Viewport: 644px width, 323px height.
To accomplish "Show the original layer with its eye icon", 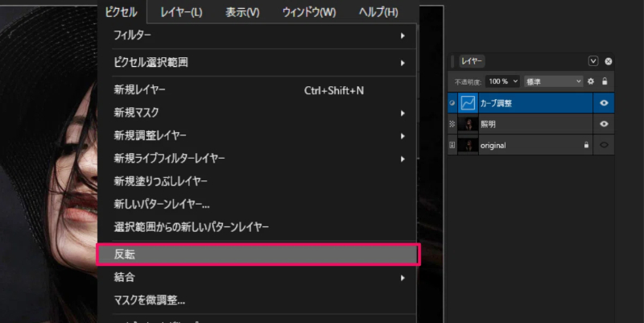I will pyautogui.click(x=604, y=145).
